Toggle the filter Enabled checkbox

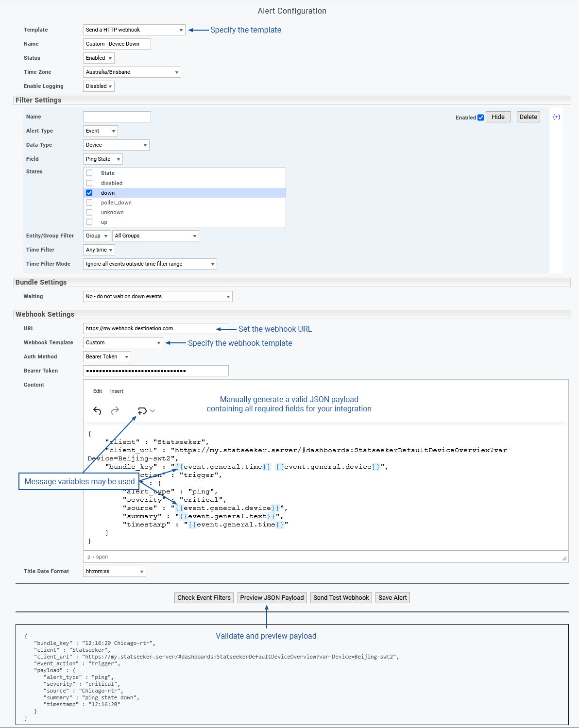(x=481, y=118)
